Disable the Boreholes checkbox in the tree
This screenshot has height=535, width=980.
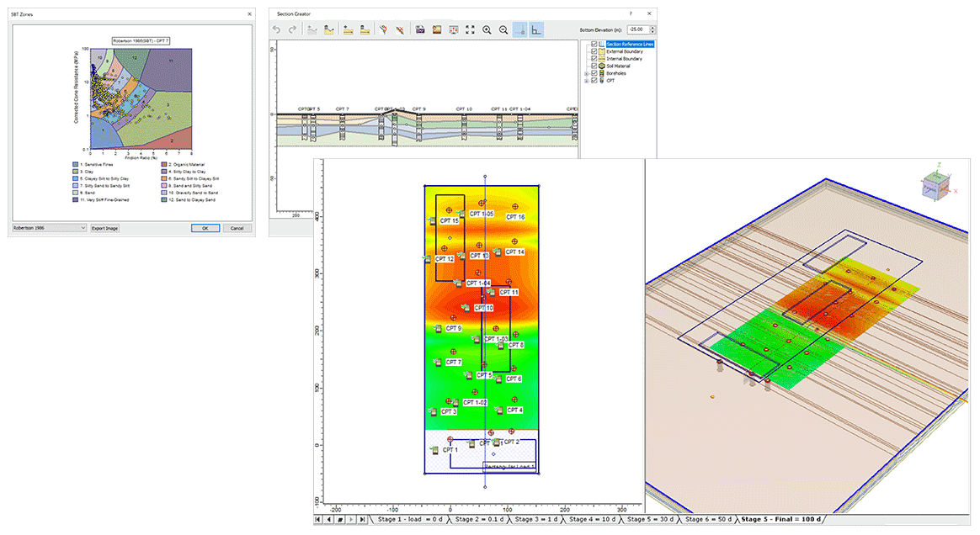pos(594,73)
